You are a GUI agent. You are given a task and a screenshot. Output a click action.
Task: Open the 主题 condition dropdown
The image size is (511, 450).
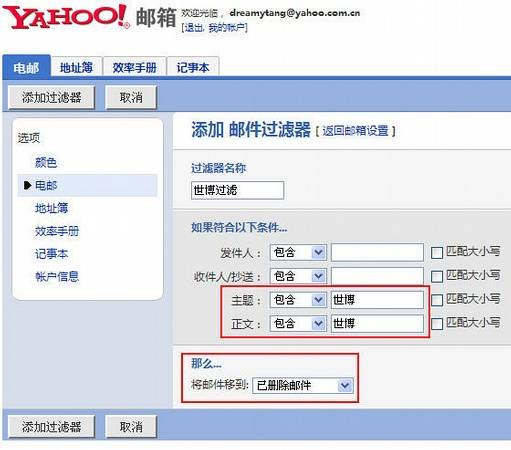298,300
